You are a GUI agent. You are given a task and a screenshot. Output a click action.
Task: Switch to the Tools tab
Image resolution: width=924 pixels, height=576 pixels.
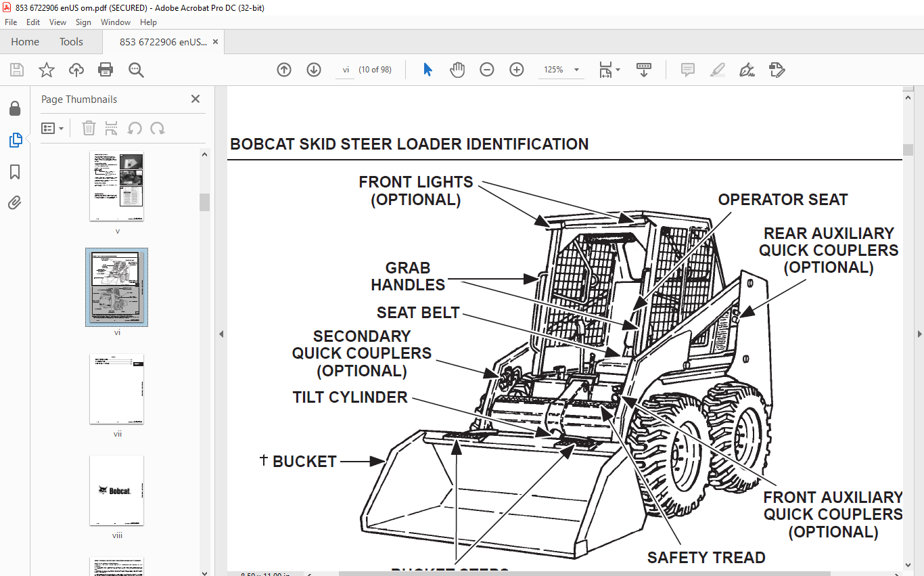click(71, 41)
